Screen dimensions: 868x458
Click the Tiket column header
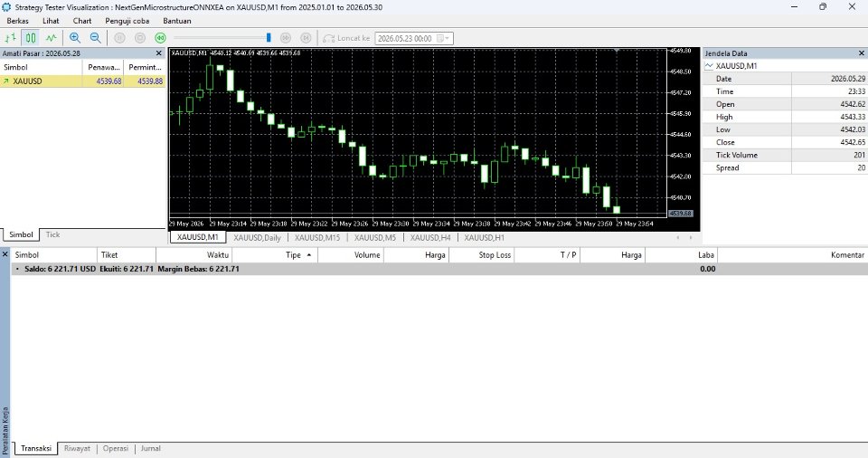(127, 255)
